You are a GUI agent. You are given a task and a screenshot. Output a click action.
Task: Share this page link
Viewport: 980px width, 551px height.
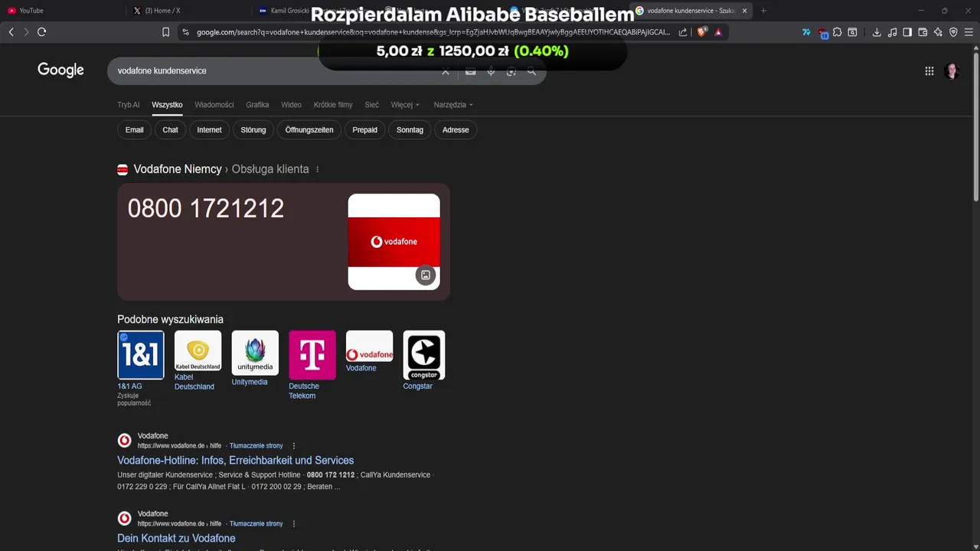(682, 32)
